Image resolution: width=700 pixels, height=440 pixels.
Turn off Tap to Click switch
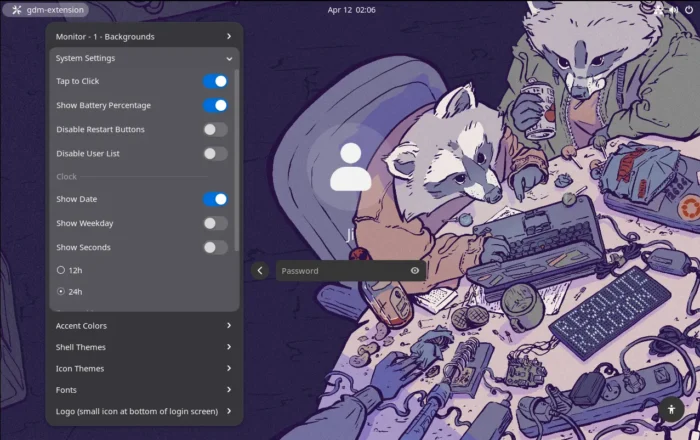215,81
